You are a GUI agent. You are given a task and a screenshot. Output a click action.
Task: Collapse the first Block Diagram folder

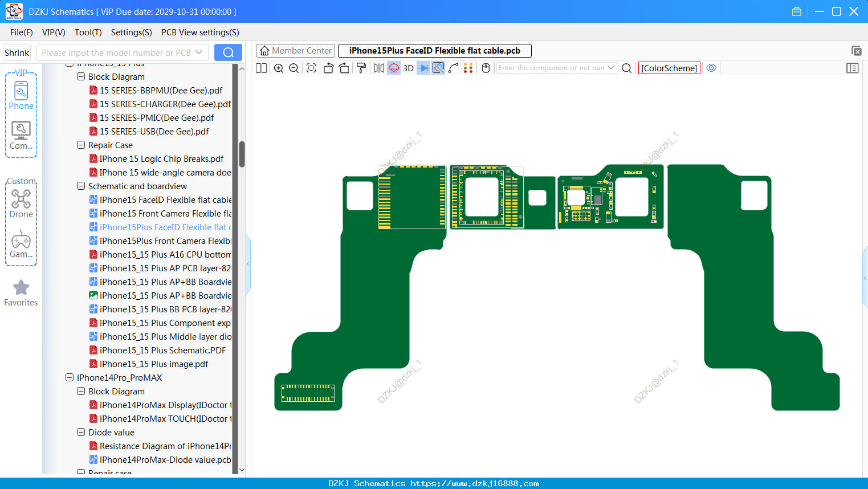coord(81,76)
